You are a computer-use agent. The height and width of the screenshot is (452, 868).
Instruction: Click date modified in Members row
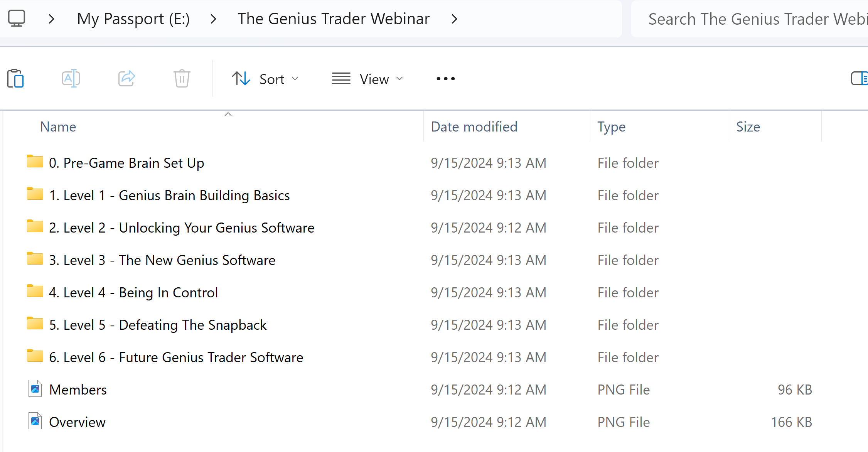coord(489,390)
